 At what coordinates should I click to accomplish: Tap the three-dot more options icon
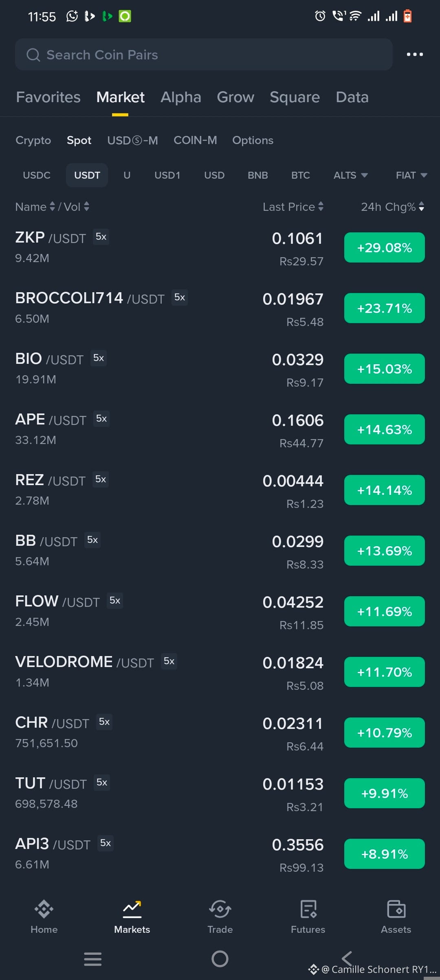[x=415, y=55]
